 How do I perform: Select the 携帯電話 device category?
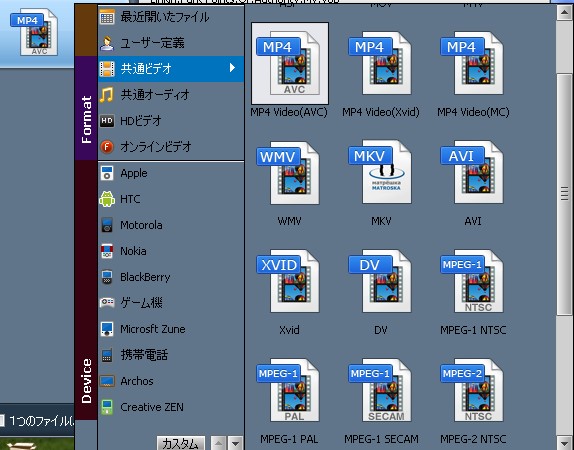pyautogui.click(x=170, y=355)
